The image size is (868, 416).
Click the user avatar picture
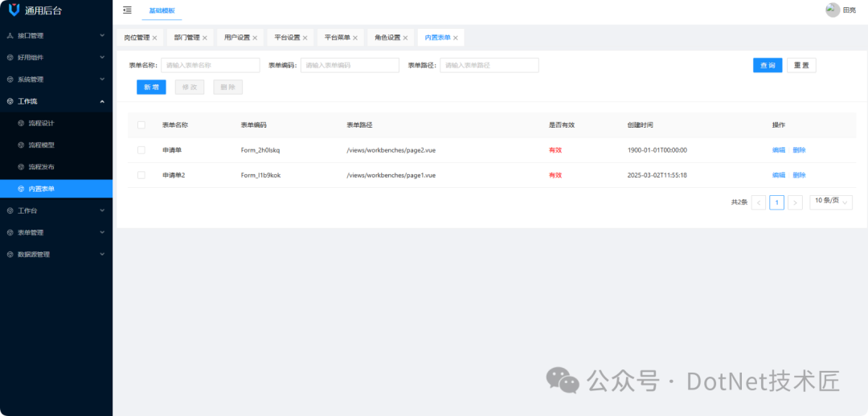[x=833, y=10]
